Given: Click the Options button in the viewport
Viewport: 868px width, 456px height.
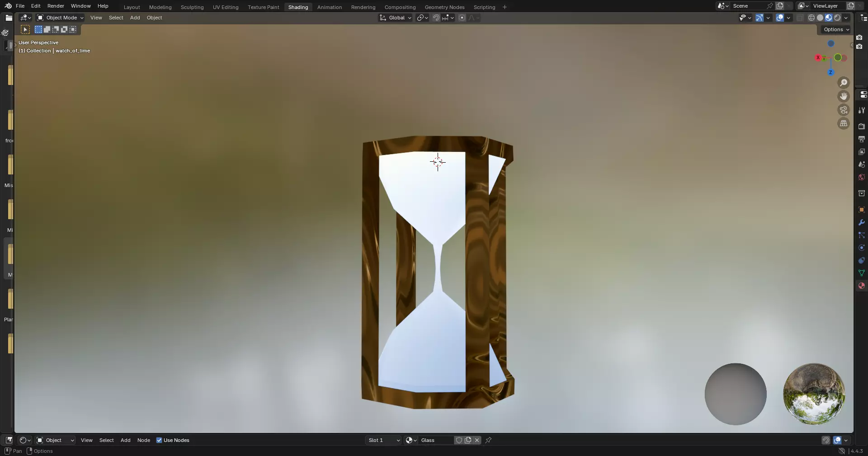Looking at the screenshot, I should click(836, 29).
